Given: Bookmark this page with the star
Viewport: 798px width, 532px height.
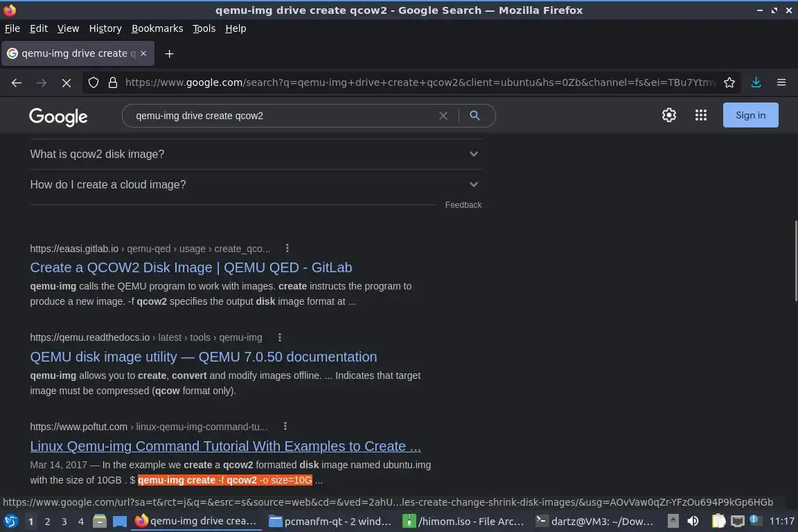Looking at the screenshot, I should [x=729, y=82].
